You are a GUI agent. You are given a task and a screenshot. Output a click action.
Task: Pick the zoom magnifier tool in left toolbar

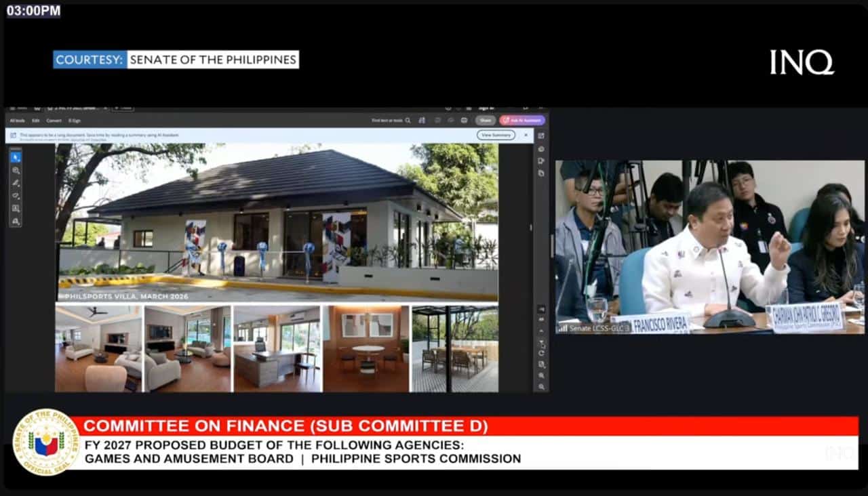coord(16,170)
